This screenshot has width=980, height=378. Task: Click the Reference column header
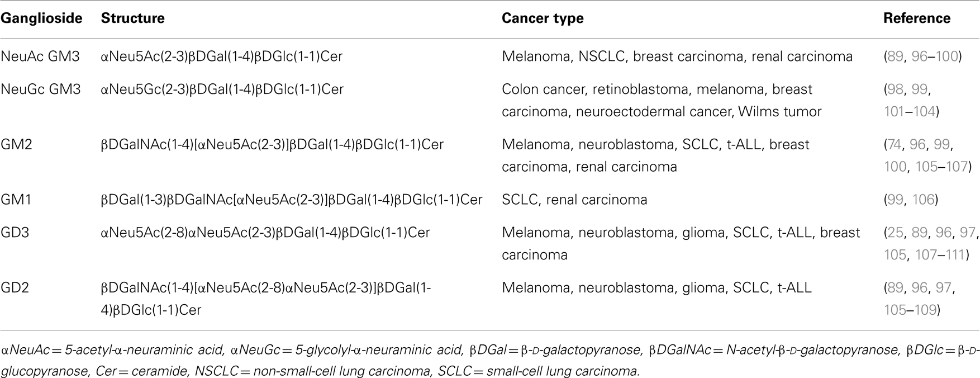917,18
